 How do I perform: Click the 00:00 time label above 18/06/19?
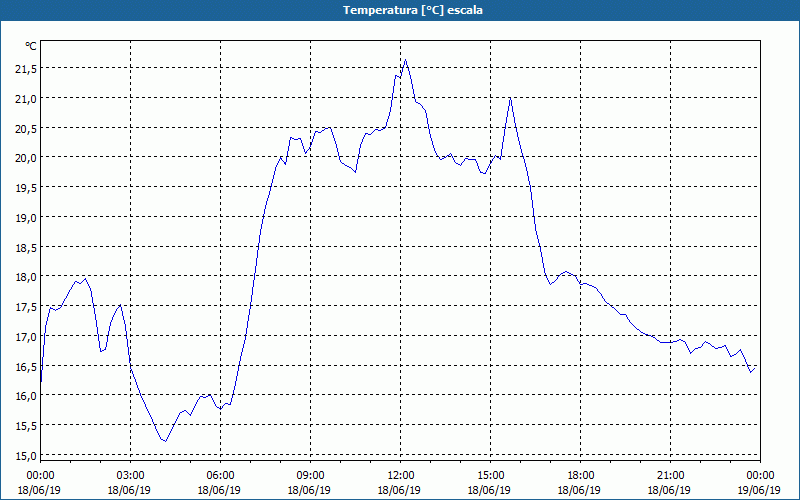point(40,476)
